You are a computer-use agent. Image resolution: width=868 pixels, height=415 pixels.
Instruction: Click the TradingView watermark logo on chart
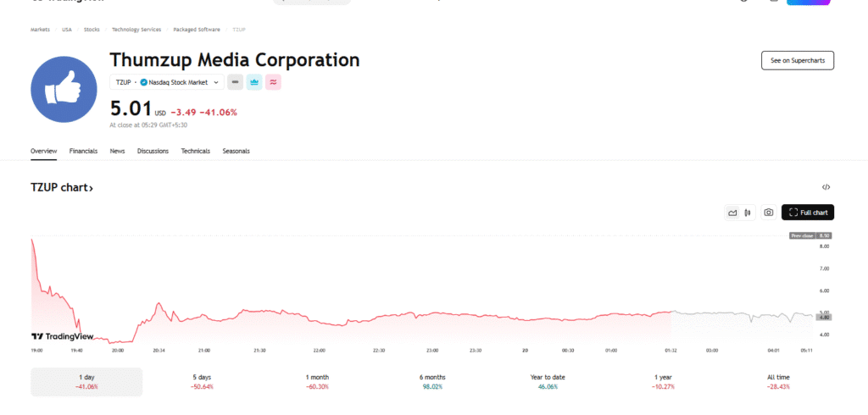[x=62, y=336]
